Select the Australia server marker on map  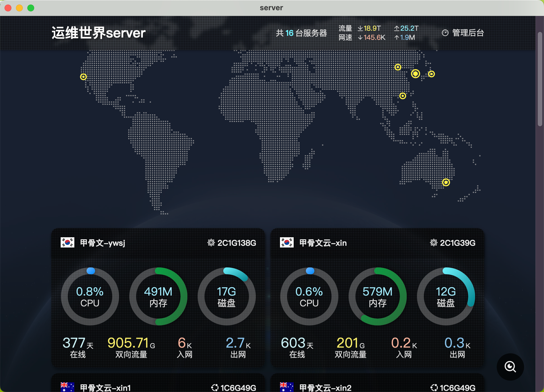pos(446,182)
